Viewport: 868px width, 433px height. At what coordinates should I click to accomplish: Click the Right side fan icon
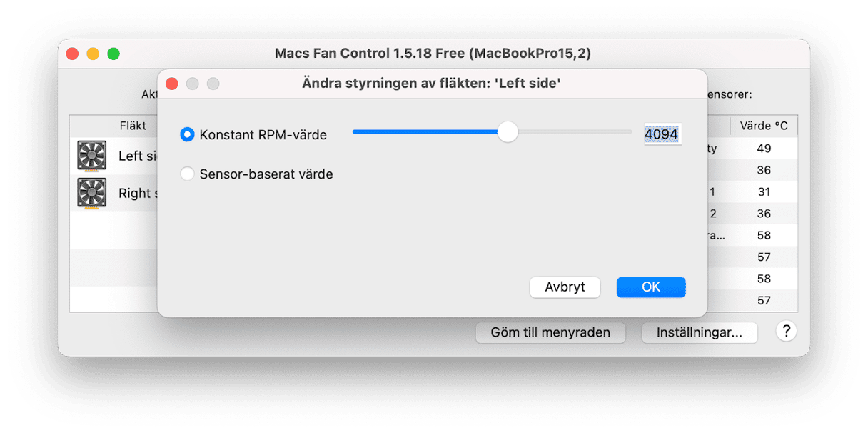point(91,193)
